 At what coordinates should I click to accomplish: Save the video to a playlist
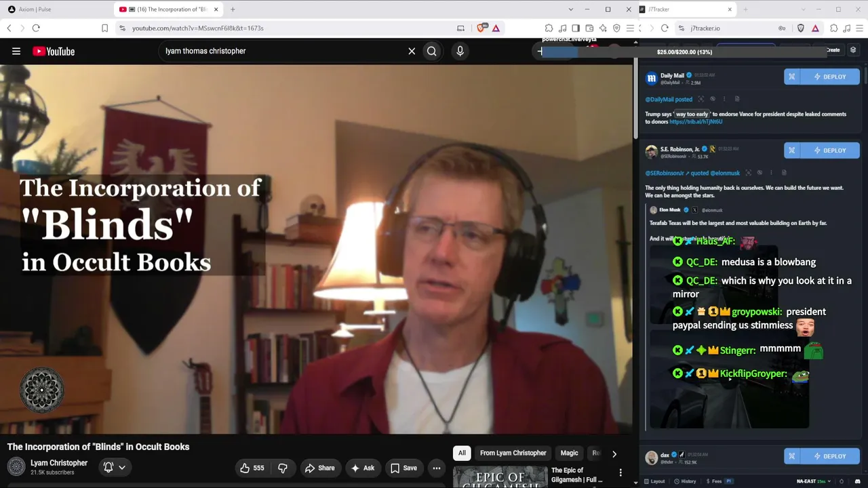point(403,468)
